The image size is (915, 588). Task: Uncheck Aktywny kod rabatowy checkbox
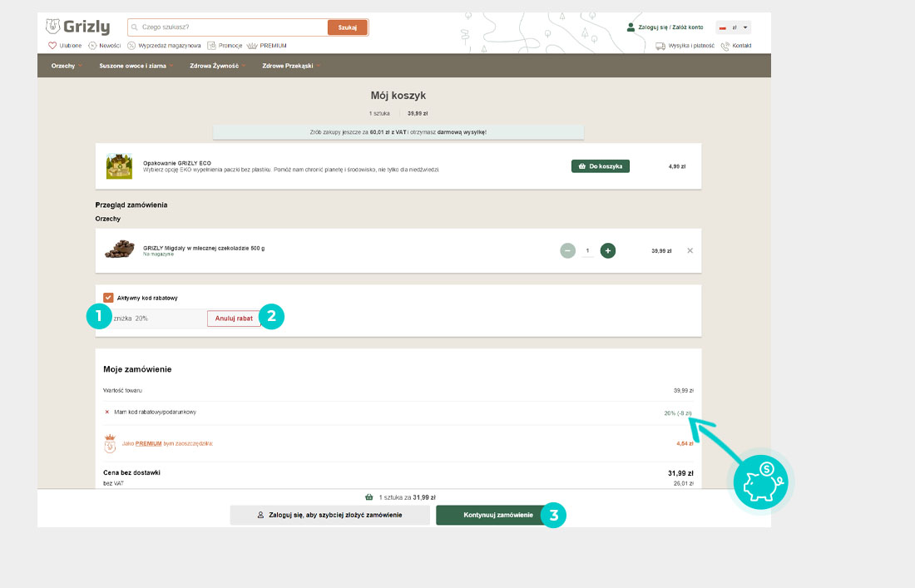coord(108,298)
